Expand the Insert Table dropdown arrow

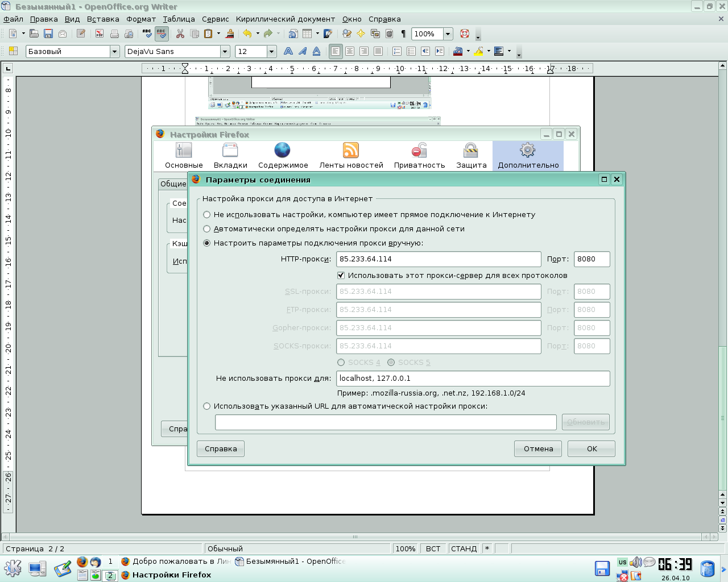coord(317,34)
